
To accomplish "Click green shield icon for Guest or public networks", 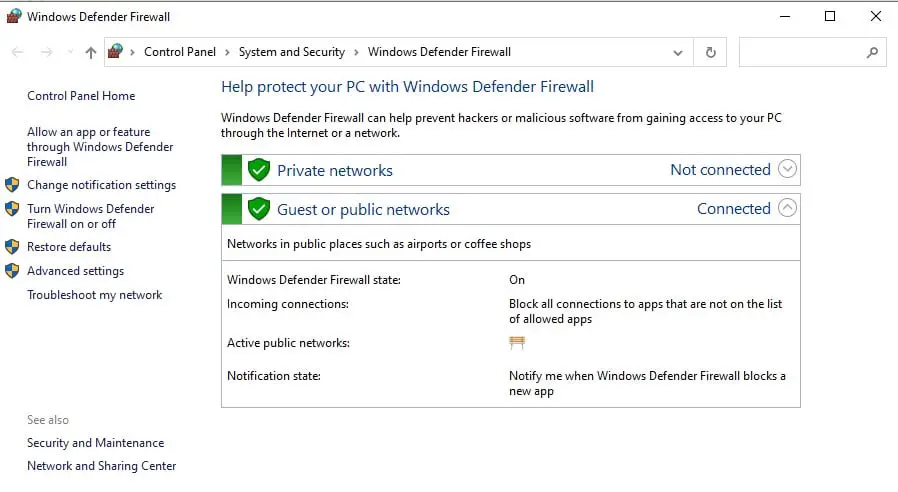I will 259,208.
